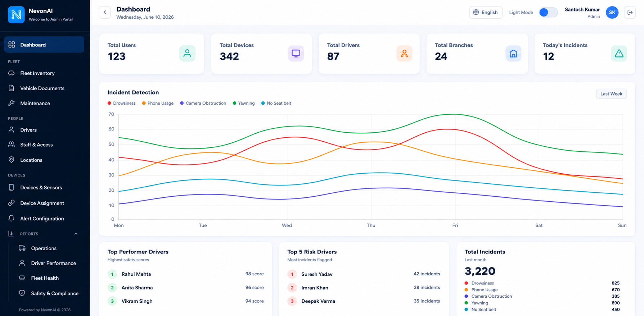This screenshot has width=644, height=316.
Task: Select the Today's Incidents card
Action: pyautogui.click(x=585, y=54)
